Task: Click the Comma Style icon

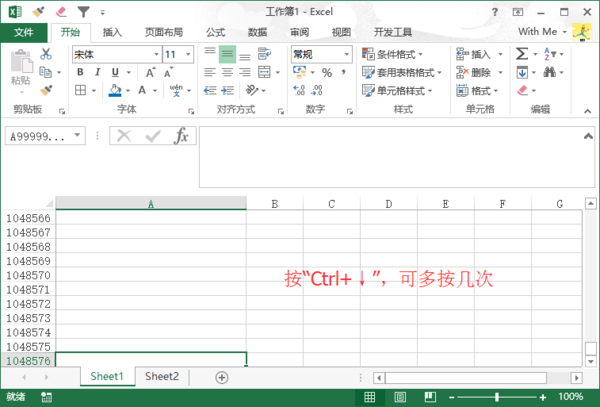Action: (x=343, y=72)
